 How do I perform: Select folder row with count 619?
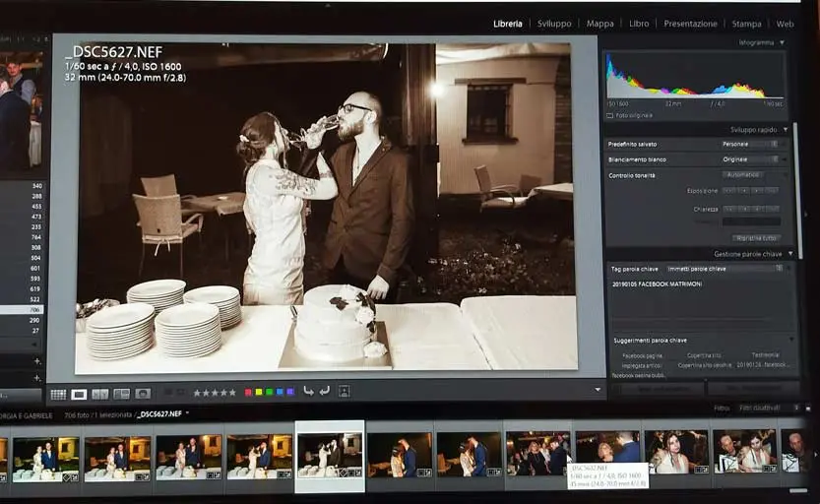click(22, 288)
